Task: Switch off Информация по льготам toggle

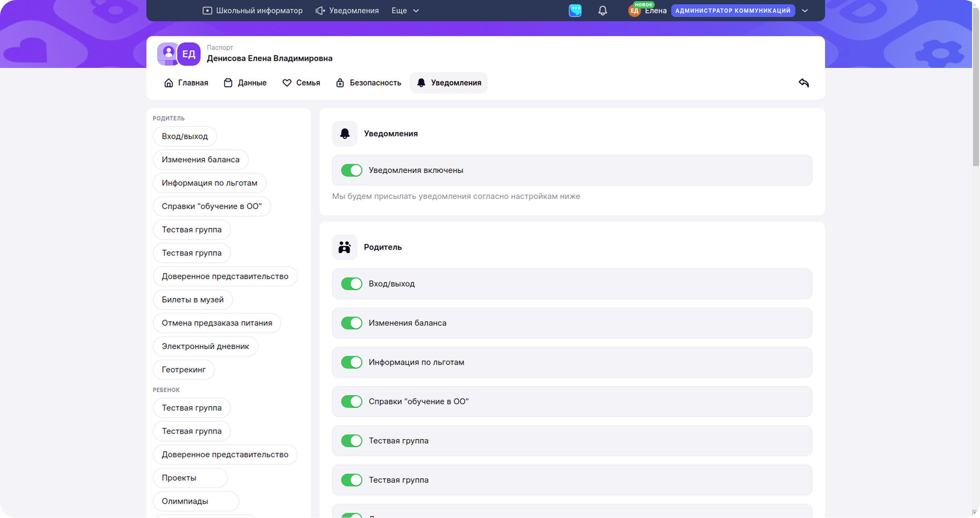Action: pos(352,362)
